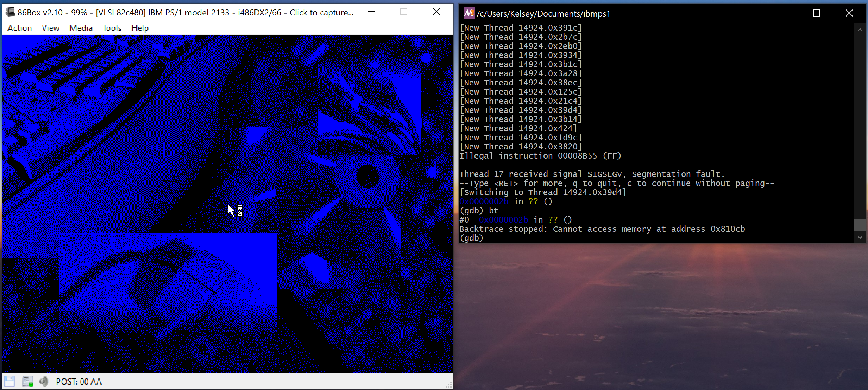Click the hard disk activity icon in the status bar
Screen dimensions: 868x390
tap(27, 381)
